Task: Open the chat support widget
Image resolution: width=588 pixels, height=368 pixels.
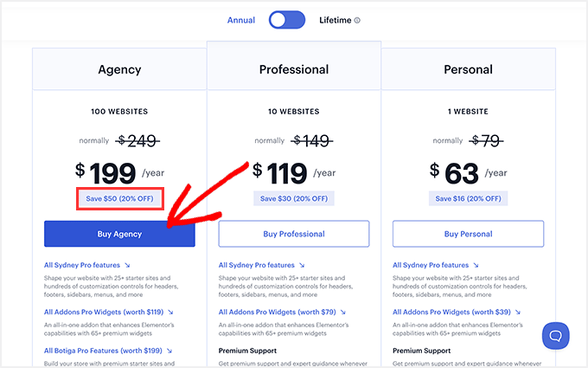Action: 555,335
